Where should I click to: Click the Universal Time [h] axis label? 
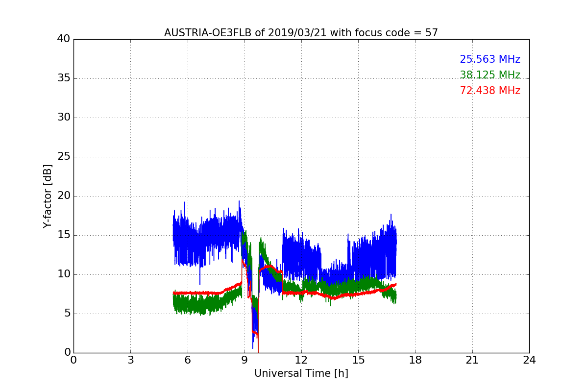tap(301, 373)
